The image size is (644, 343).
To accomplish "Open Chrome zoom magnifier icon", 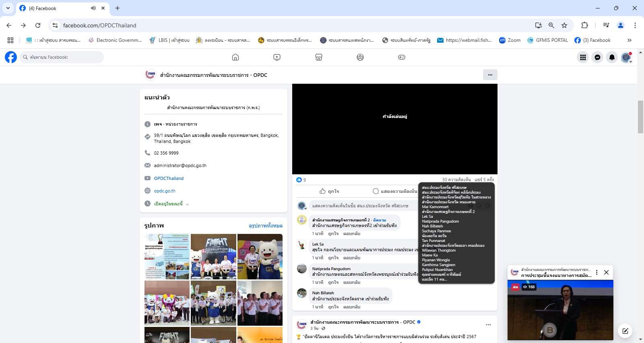I will point(551,25).
